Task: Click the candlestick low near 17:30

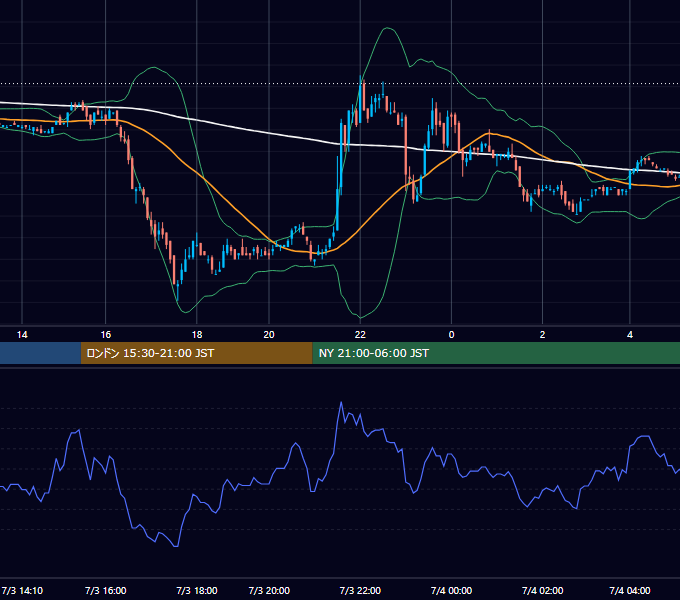Action: click(x=177, y=298)
